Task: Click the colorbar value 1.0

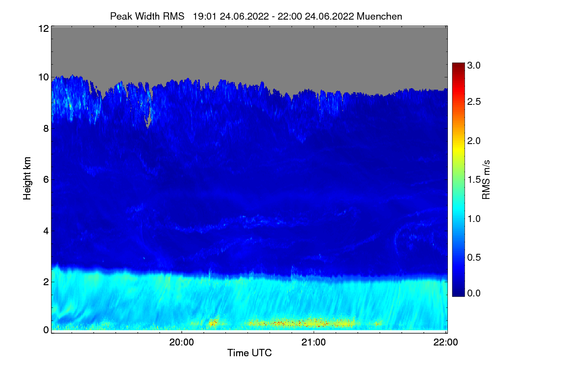Action: tap(473, 219)
